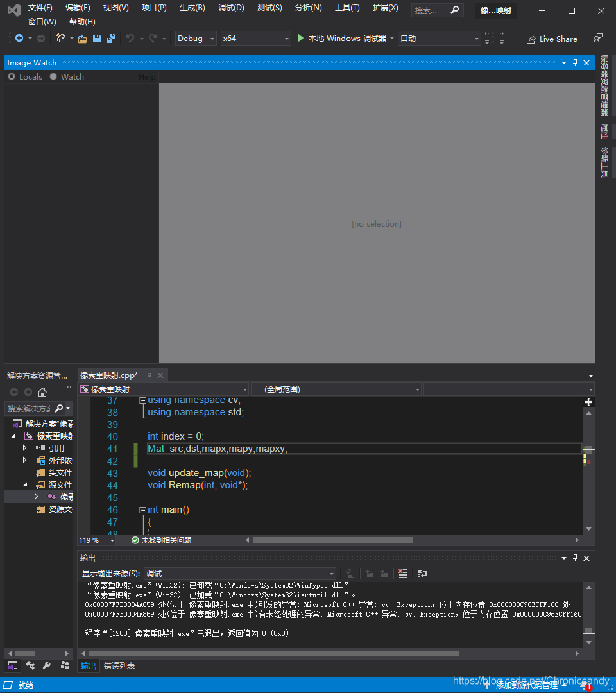This screenshot has width=616, height=693.
Task: Open the x64 platform dropdown
Action: [x=286, y=39]
